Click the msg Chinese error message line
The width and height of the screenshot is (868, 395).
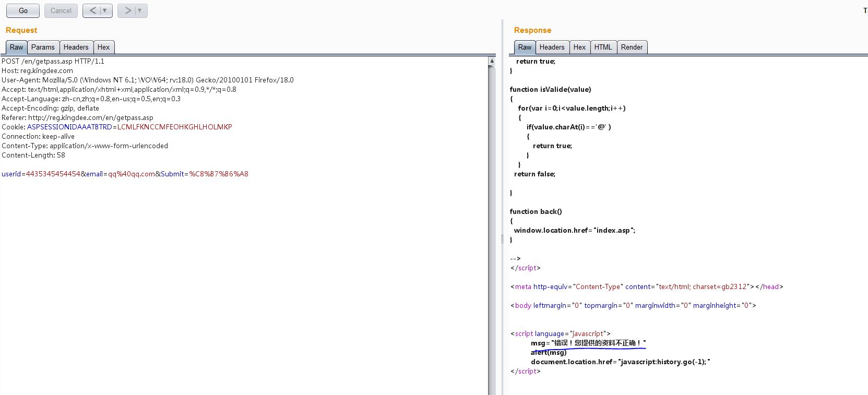(588, 343)
